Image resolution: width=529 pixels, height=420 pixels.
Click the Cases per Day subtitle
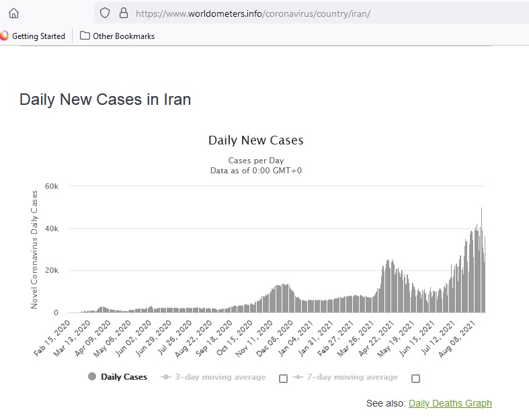[256, 160]
